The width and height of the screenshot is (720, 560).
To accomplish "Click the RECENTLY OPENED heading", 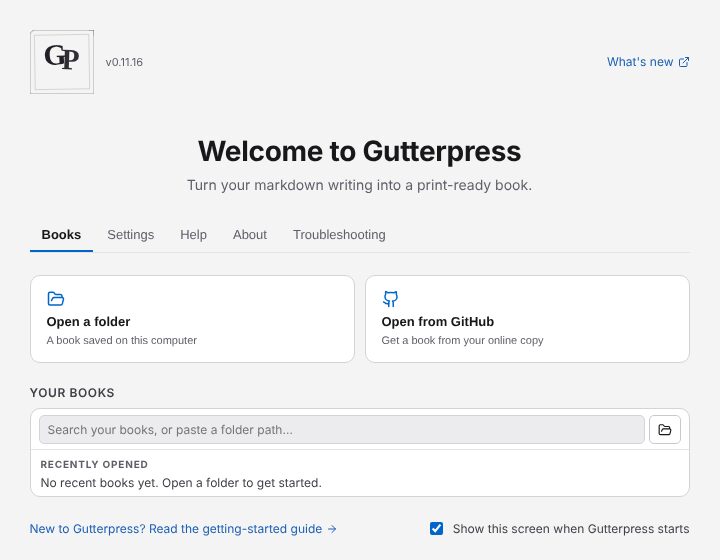I will click(94, 465).
